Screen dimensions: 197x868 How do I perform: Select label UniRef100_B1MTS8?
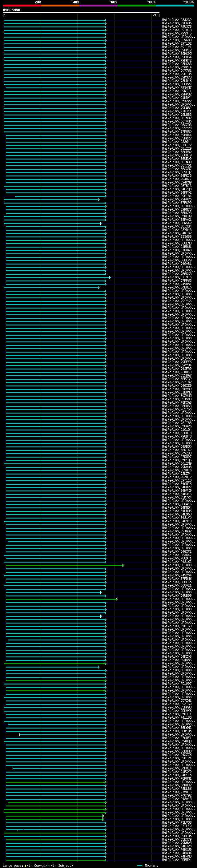pos(177,626)
